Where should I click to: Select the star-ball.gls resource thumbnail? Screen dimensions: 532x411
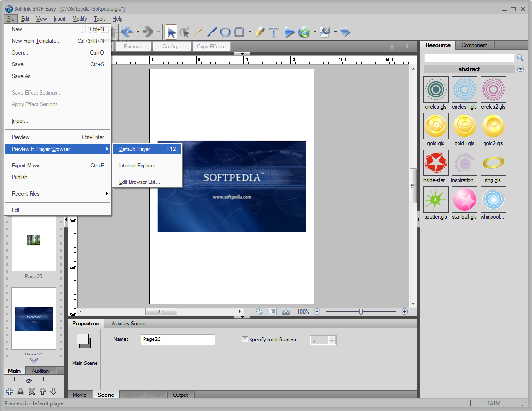pos(465,199)
